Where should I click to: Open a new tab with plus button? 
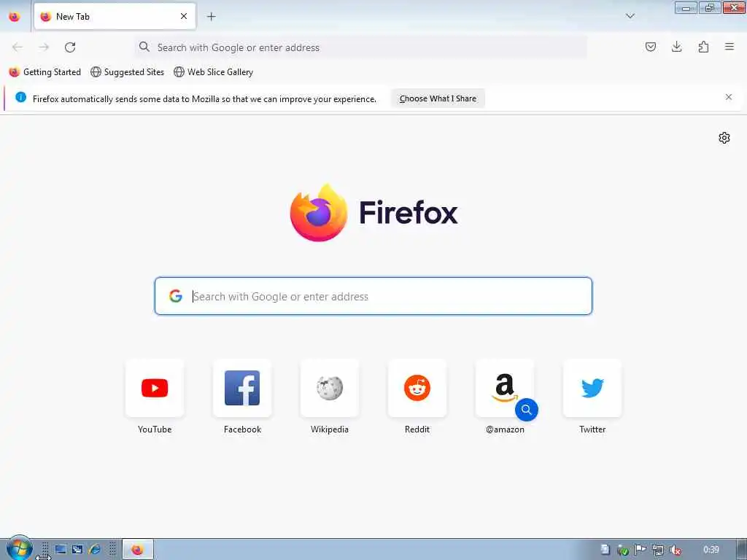pos(211,17)
